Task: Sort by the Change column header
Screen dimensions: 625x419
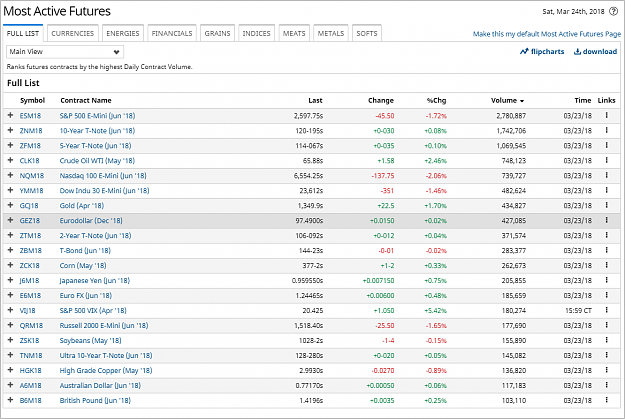Action: pos(381,100)
